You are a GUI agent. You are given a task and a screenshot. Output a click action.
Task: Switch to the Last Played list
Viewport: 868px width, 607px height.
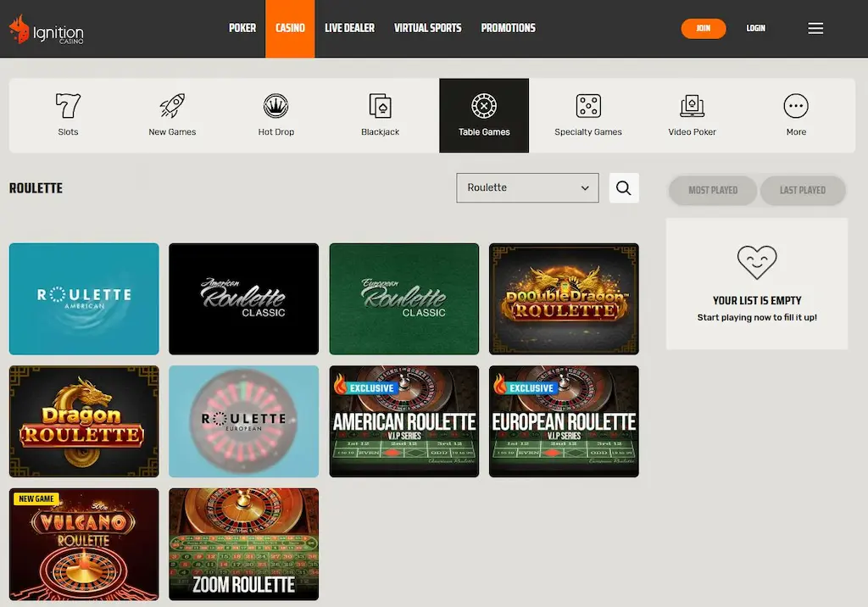pos(803,191)
